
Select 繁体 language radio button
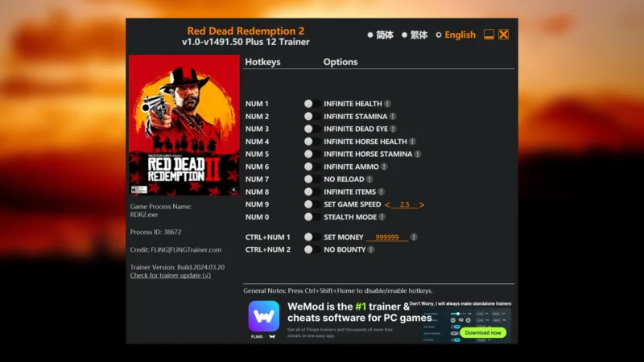pyautogui.click(x=405, y=35)
